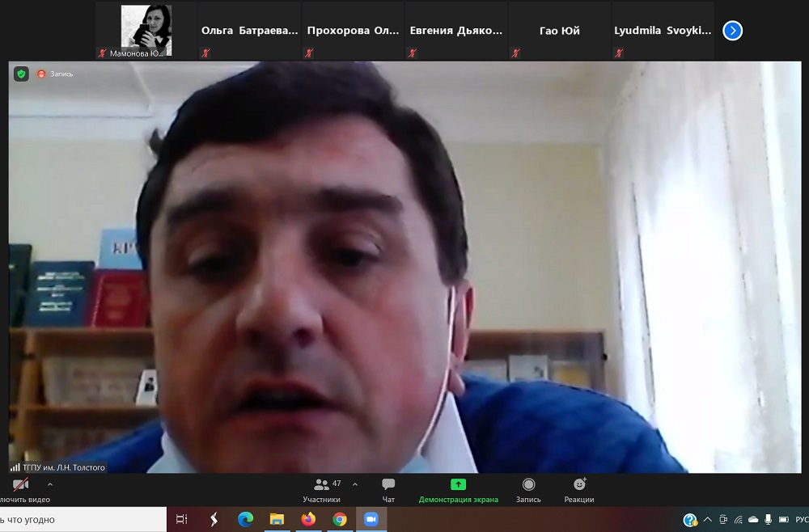Click the battery tray icon
This screenshot has height=532, width=809.
point(784,520)
